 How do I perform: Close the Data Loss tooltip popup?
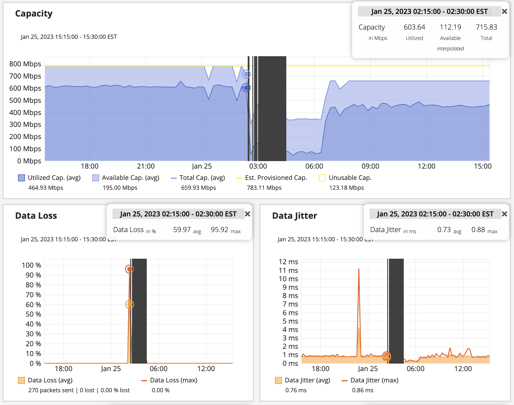coord(247,214)
